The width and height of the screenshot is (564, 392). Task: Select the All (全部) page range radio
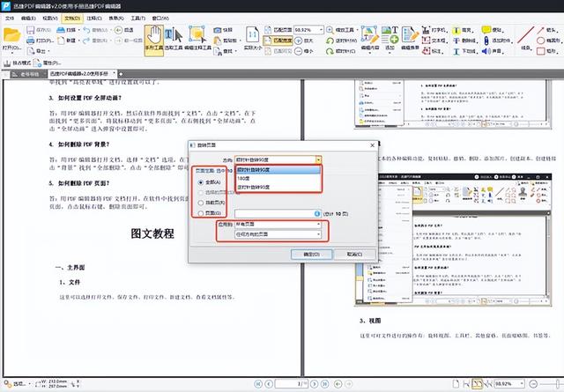pos(201,182)
